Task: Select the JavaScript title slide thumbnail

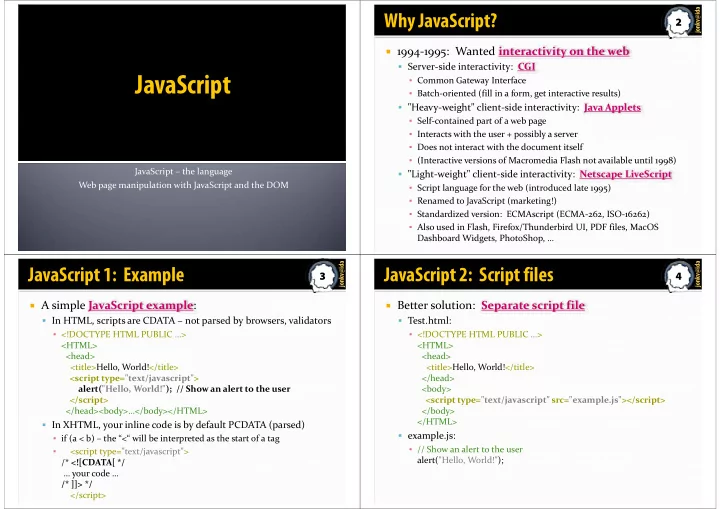Action: tap(182, 128)
